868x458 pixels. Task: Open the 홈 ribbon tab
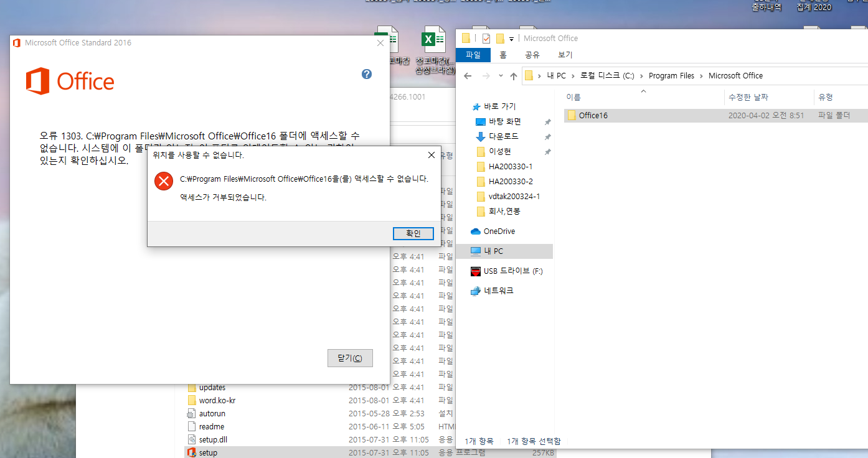pyautogui.click(x=503, y=55)
